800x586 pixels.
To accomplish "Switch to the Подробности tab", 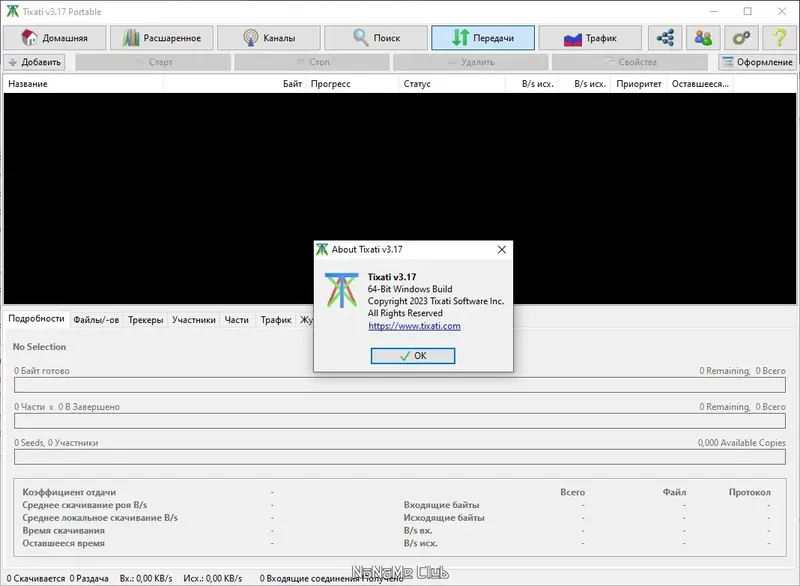I will (x=36, y=319).
